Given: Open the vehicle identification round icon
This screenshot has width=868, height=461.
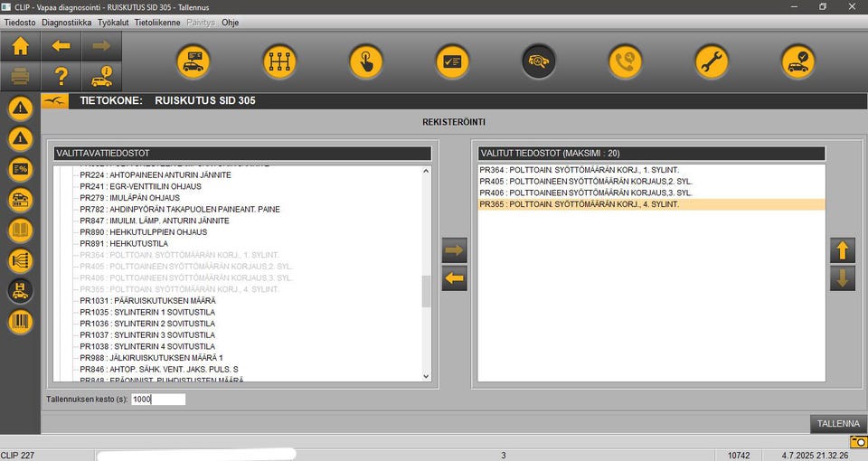Looking at the screenshot, I should pos(193,61).
